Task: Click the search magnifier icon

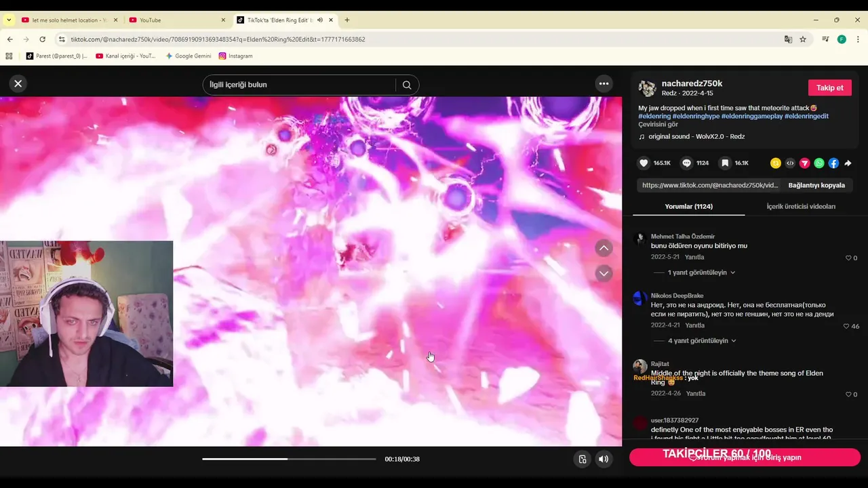Action: (407, 85)
